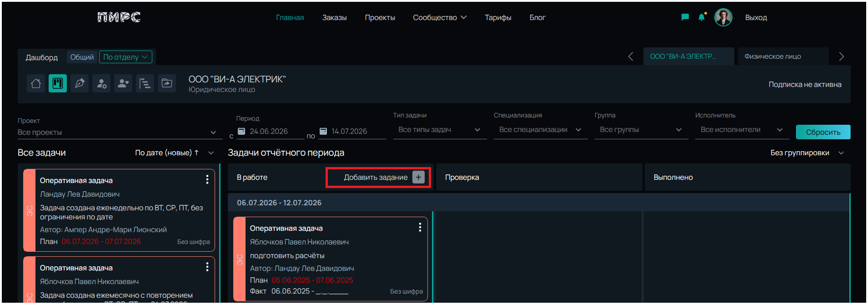Open the team members icon
The height and width of the screenshot is (305, 868).
pyautogui.click(x=123, y=83)
